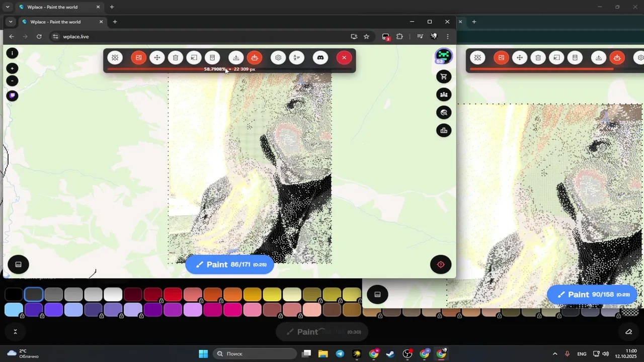Open the purple Twitch icon button
Viewport: 644px width, 362px height.
(12, 96)
